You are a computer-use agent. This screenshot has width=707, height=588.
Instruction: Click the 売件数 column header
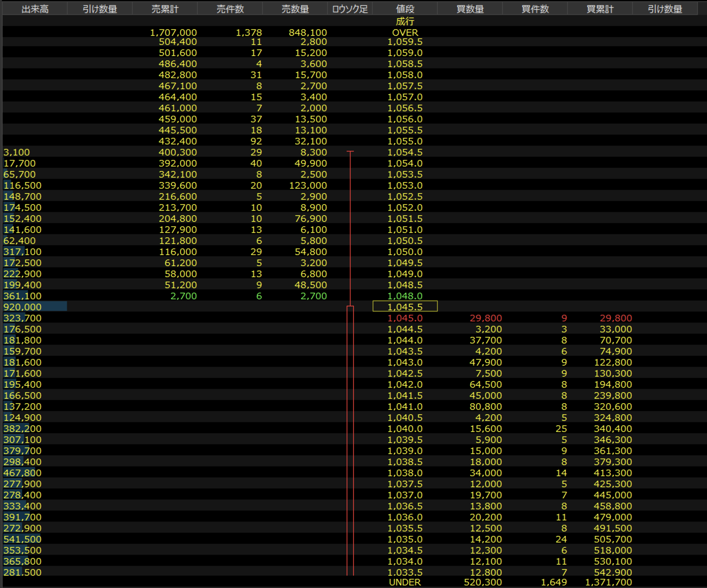click(230, 9)
